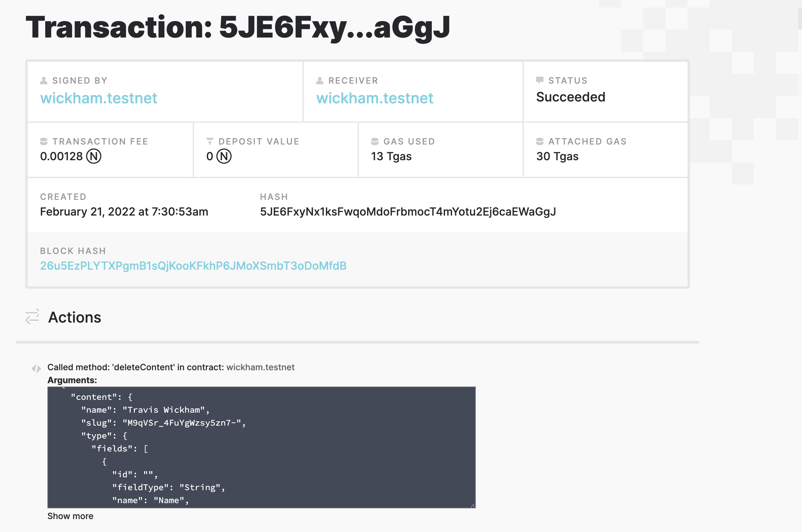Click the funnel icon beside Deposit Value

tap(210, 141)
